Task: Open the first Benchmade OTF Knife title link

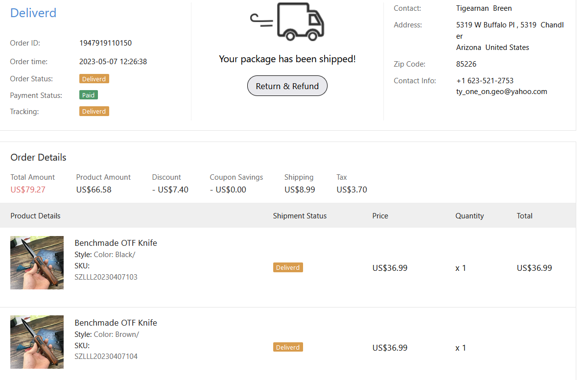Action: pos(116,243)
